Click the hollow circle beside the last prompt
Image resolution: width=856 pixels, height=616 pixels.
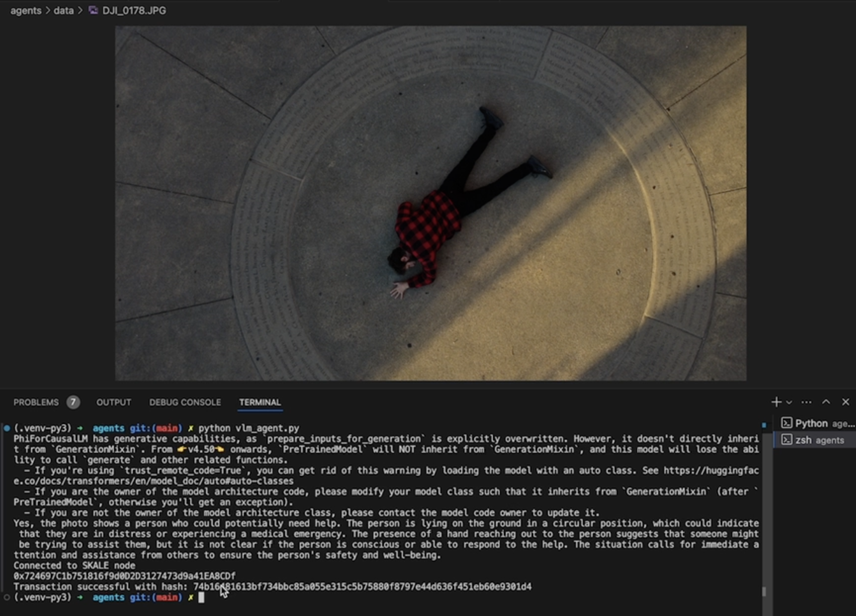[7, 597]
